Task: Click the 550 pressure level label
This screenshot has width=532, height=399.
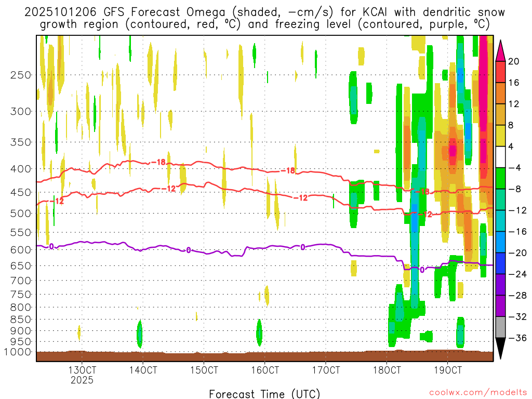Action: [21, 232]
